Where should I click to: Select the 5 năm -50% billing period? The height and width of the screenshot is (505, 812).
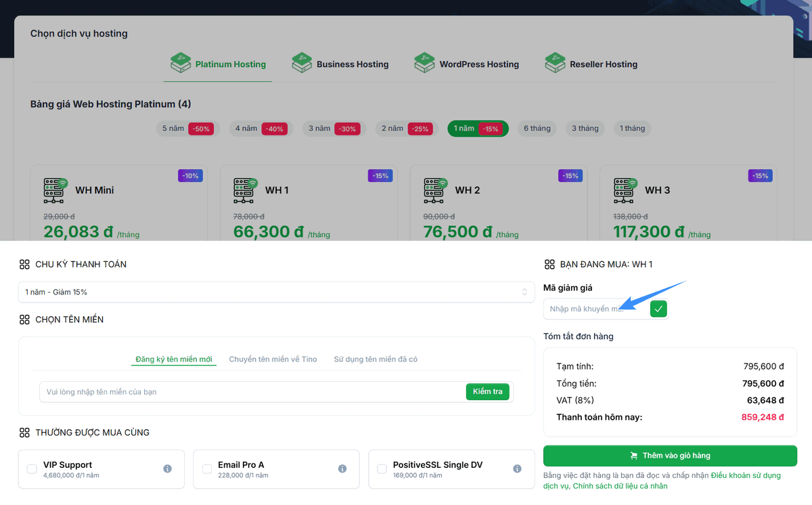(x=187, y=129)
